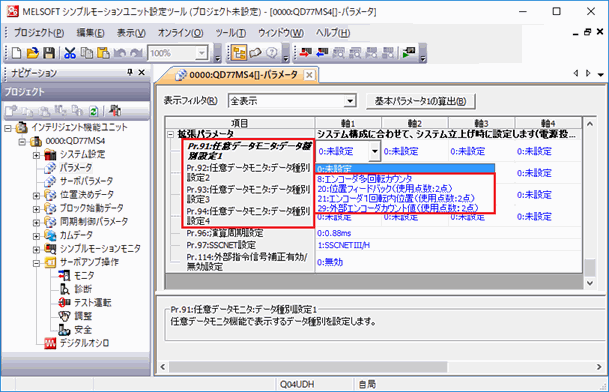Click the horizontal scrollbar at the bottom
The height and width of the screenshot is (392, 609).
(x=308, y=367)
